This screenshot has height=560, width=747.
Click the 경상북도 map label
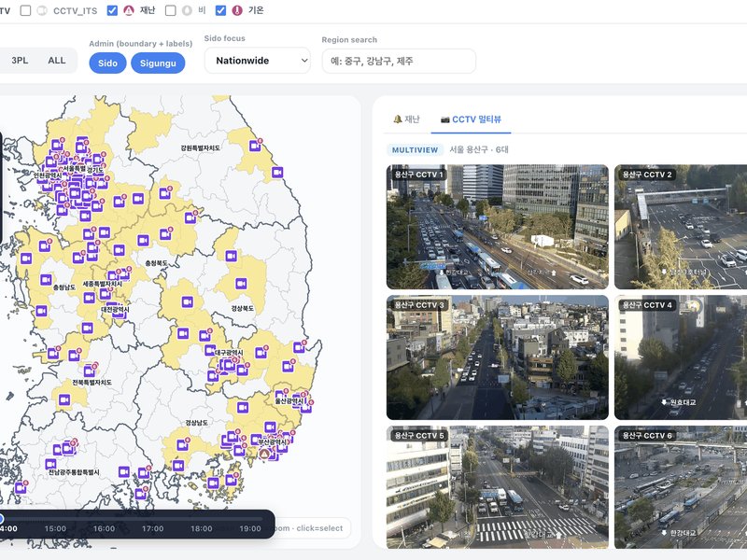243,308
